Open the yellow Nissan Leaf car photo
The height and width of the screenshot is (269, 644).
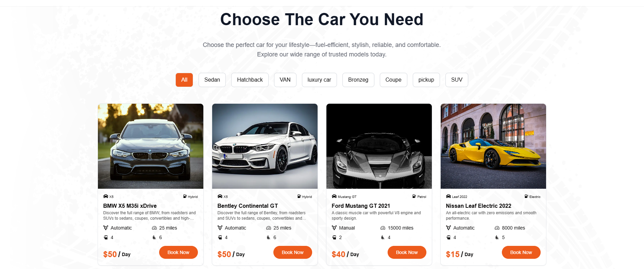pos(493,146)
